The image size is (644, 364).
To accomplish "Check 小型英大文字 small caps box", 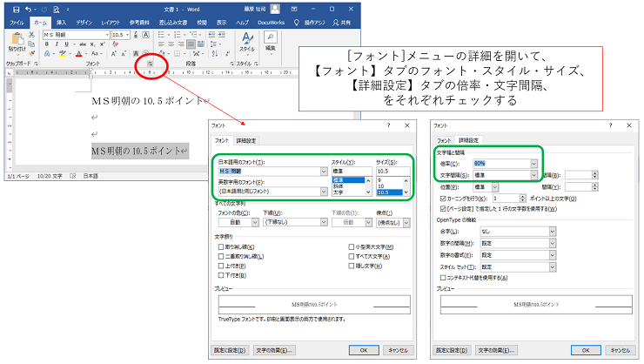I will (352, 247).
